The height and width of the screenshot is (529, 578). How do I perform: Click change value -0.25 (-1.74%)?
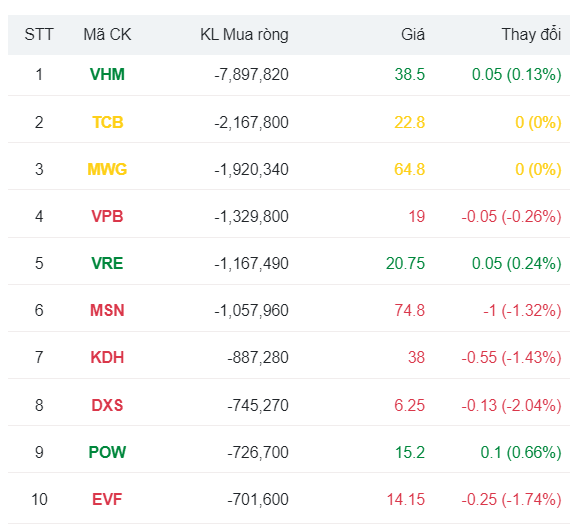coord(512,500)
